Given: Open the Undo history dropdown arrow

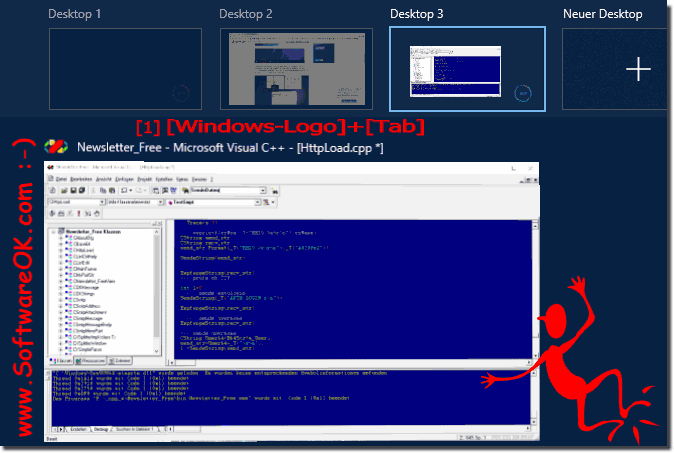Looking at the screenshot, I should (x=131, y=190).
